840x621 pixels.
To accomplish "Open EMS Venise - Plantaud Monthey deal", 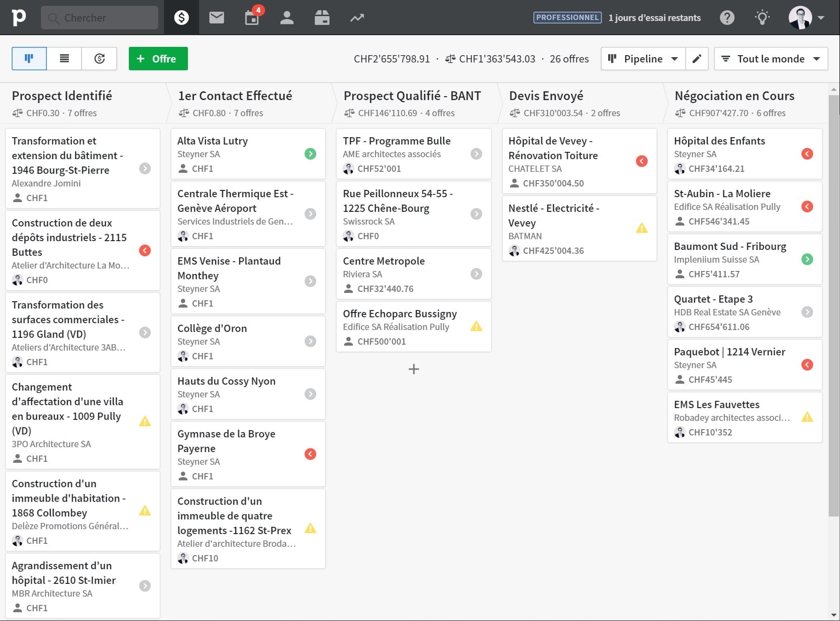I will click(x=248, y=281).
